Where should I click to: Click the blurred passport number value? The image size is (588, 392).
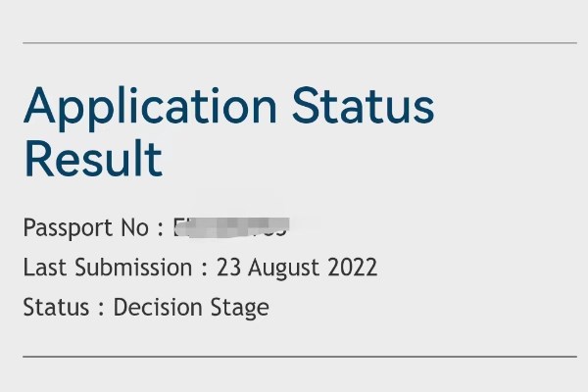coord(231,228)
